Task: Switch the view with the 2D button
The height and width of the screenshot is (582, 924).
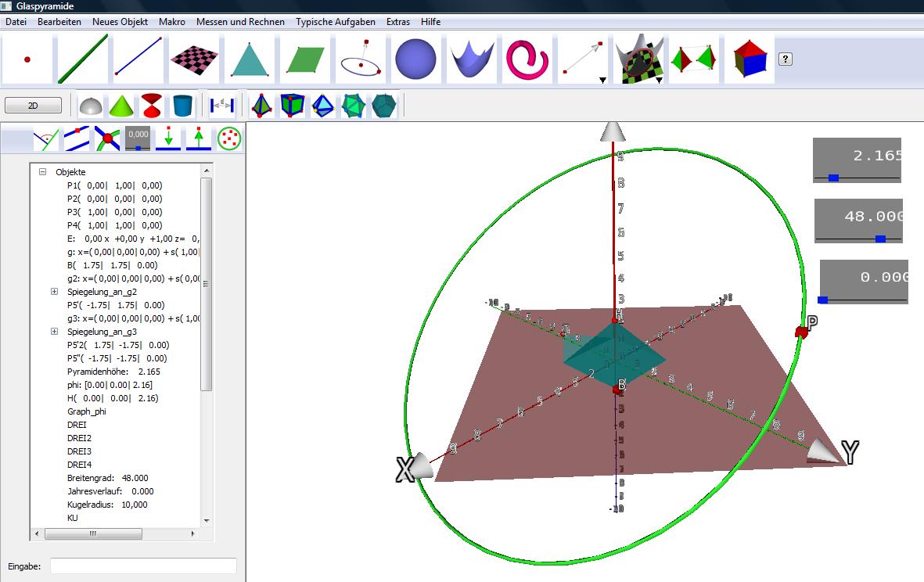Action: [33, 106]
